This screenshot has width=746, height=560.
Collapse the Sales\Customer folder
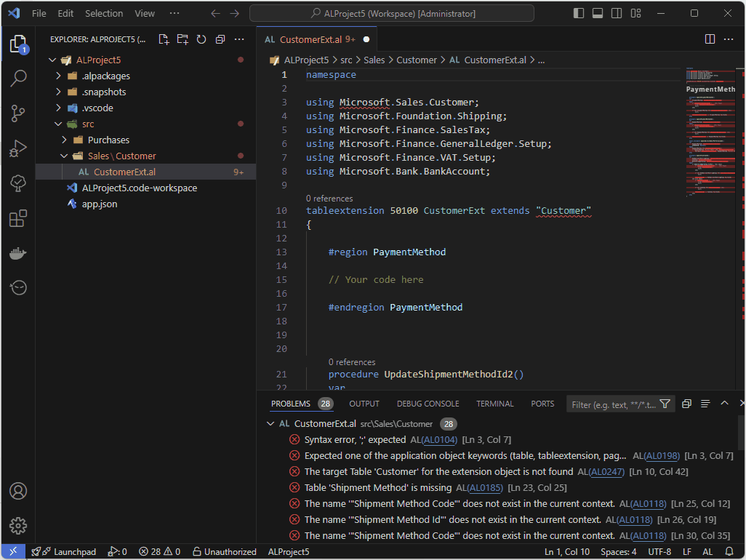[x=64, y=156]
